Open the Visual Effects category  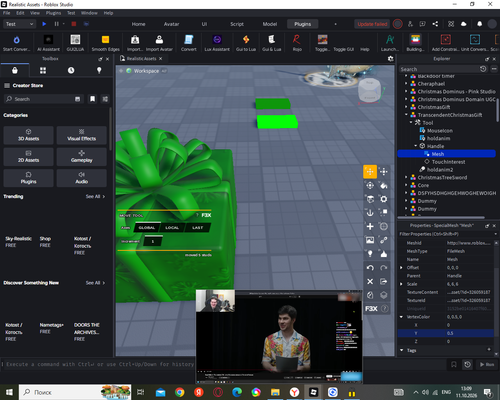pyautogui.click(x=82, y=135)
